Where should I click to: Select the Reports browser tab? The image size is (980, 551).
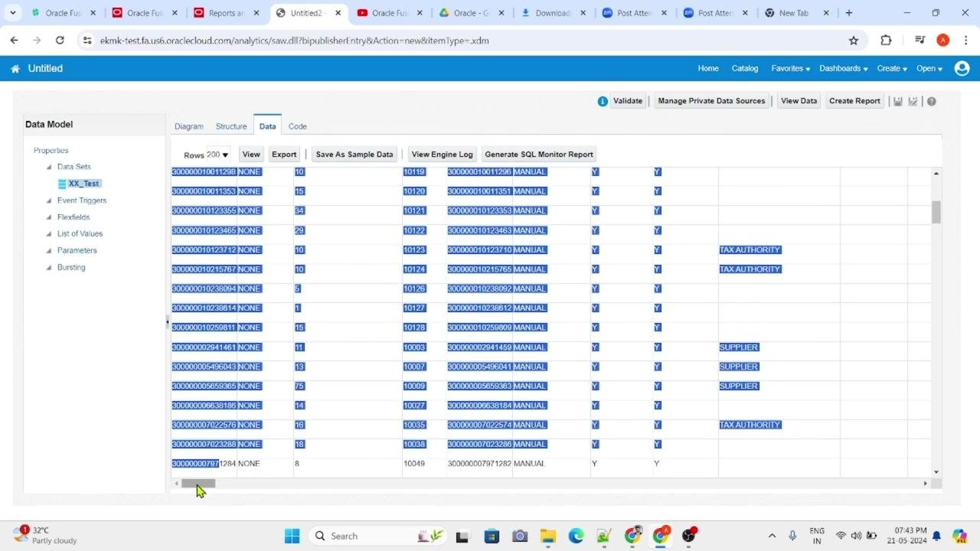[227, 13]
